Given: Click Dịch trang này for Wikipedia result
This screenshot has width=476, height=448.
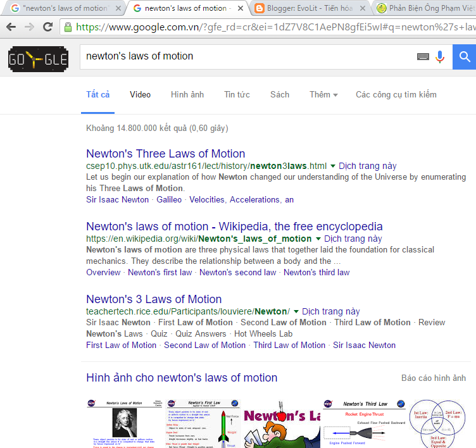Looking at the screenshot, I should pyautogui.click(x=353, y=239).
